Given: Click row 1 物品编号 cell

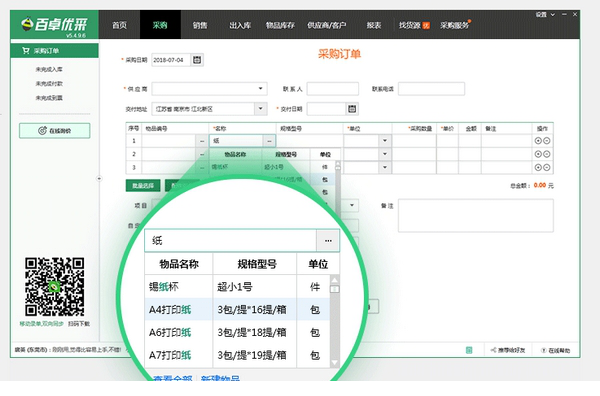Looking at the screenshot, I should (x=168, y=141).
